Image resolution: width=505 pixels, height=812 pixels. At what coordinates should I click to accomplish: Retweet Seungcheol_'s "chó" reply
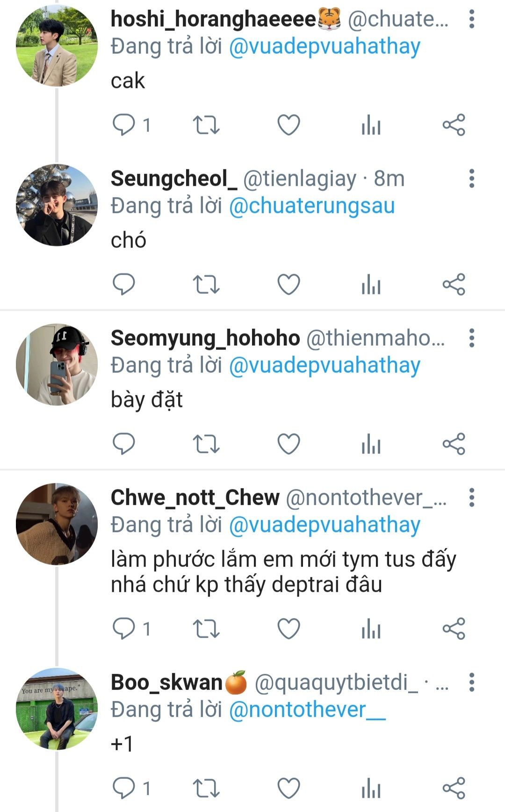pyautogui.click(x=206, y=284)
